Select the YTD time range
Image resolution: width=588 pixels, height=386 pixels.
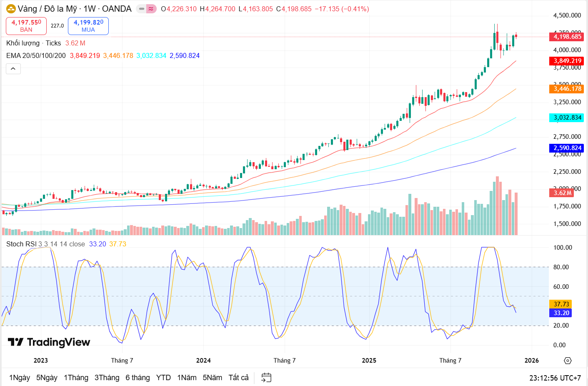163,378
